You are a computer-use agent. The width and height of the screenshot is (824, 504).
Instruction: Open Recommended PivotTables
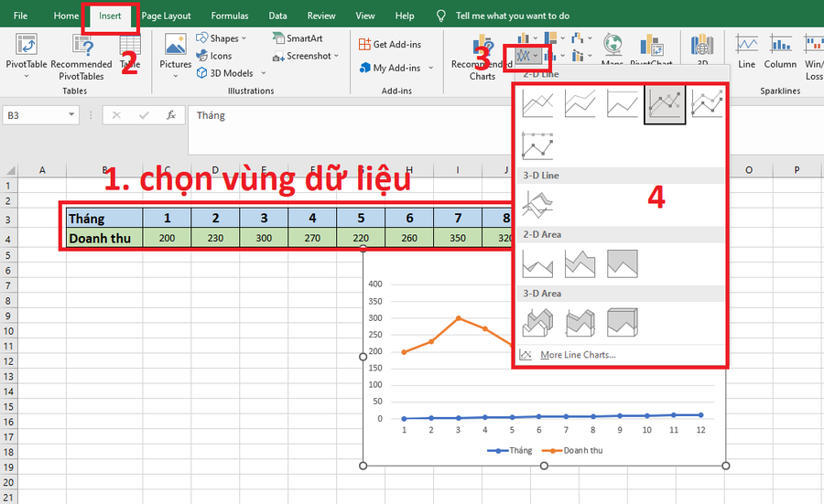81,57
